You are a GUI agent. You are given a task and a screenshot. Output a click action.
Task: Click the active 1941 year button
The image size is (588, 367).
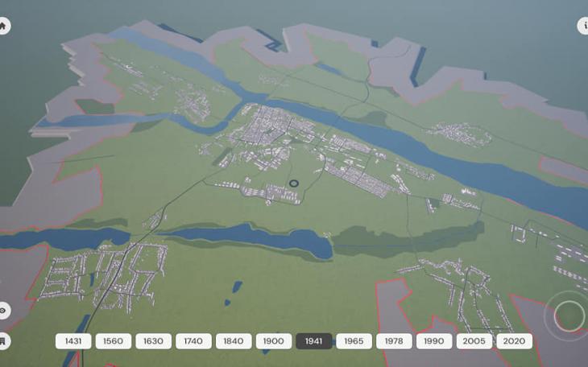[313, 341]
